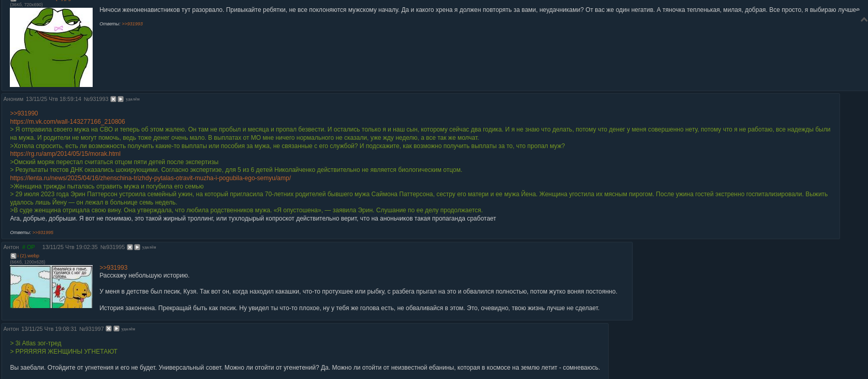Open the lenta.ru news link

[x=150, y=178]
